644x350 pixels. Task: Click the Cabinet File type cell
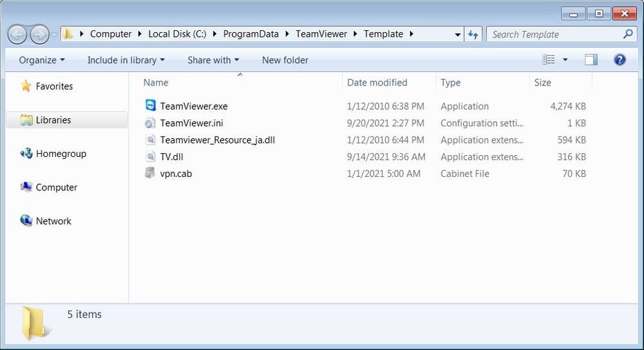465,174
